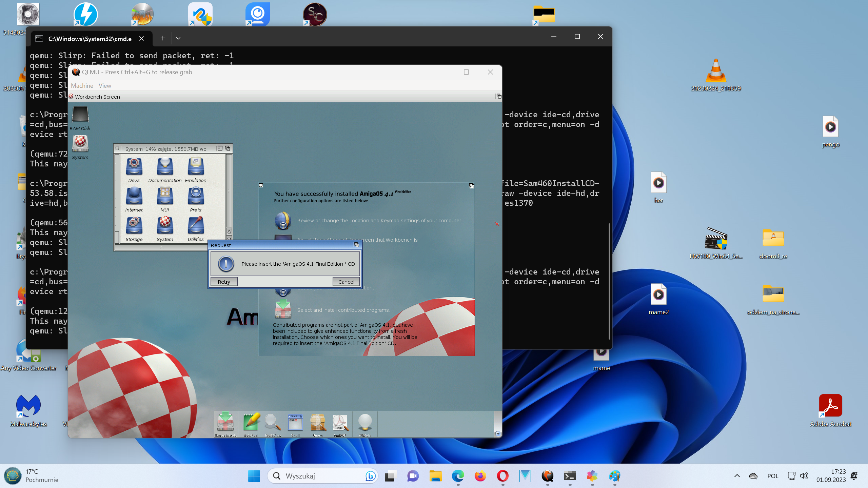The width and height of the screenshot is (868, 488).
Task: Open the 20230224_210359 VLC video file
Action: [716, 75]
